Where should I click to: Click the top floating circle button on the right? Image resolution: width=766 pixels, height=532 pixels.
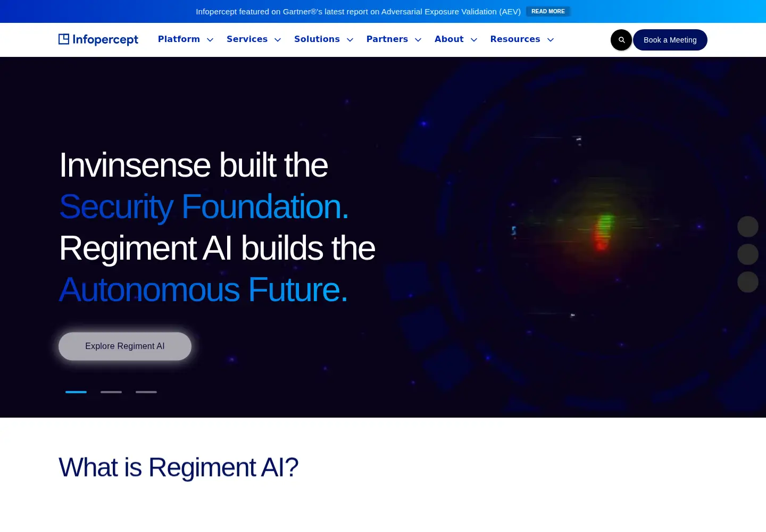[748, 227]
